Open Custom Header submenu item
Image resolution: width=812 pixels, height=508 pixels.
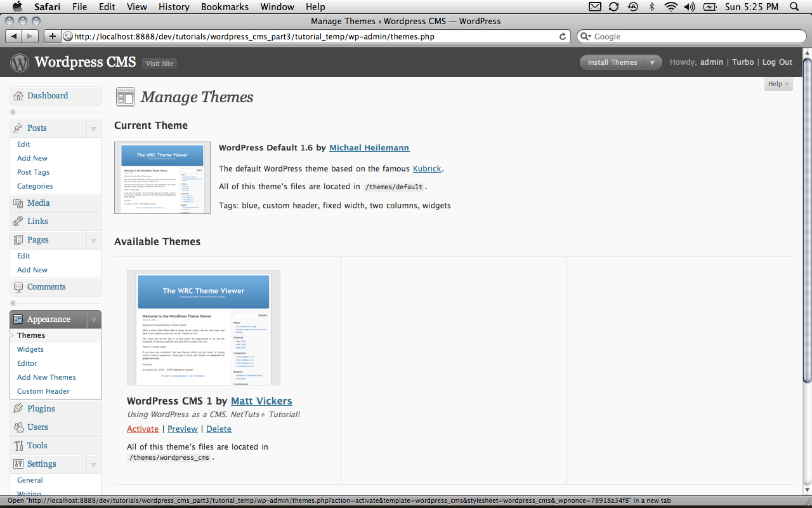(x=43, y=391)
